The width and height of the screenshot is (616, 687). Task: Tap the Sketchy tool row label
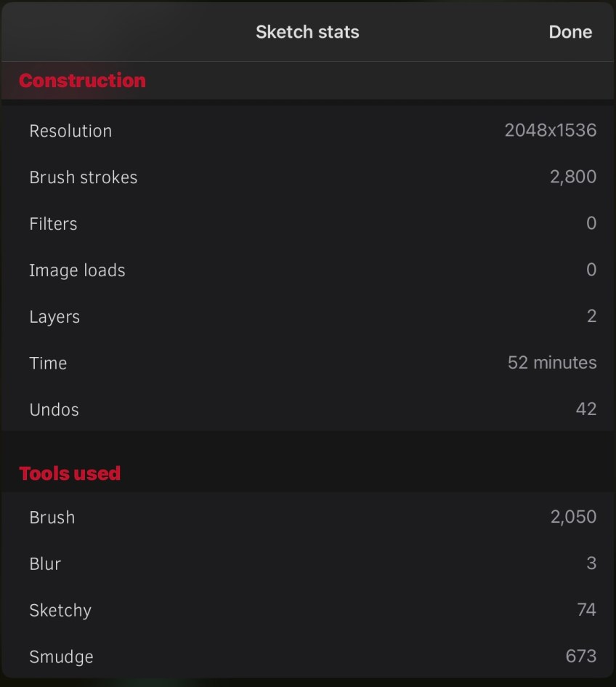[x=60, y=611]
